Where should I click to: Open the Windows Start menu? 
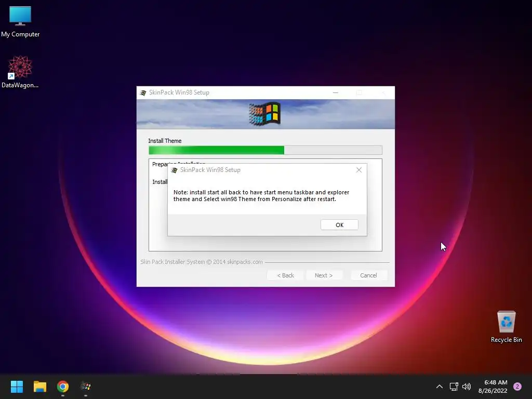tap(17, 387)
